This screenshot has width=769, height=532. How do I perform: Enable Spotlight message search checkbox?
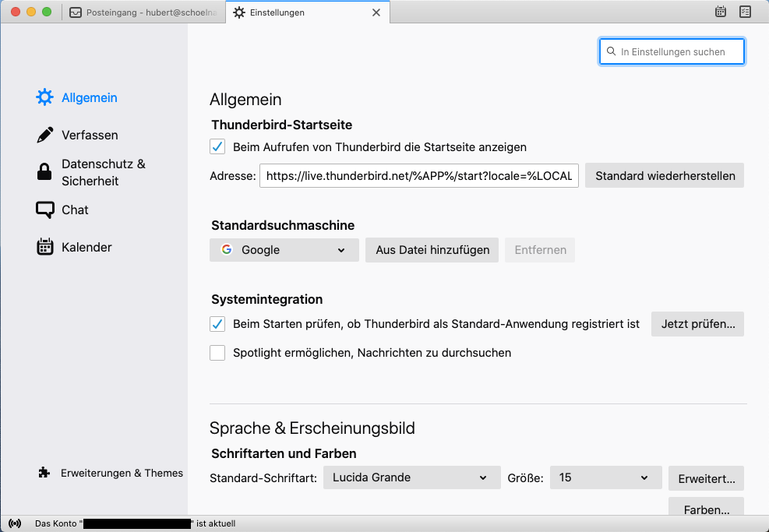coord(217,353)
